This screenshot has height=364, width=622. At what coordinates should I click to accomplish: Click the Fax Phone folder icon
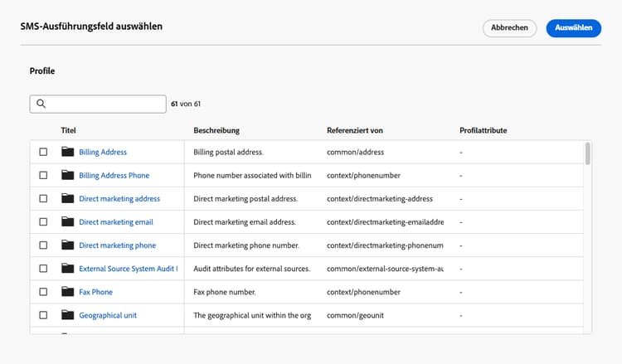[x=67, y=292]
